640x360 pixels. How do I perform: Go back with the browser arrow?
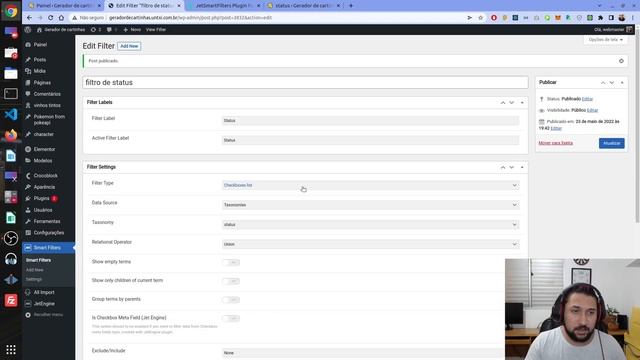tap(29, 18)
